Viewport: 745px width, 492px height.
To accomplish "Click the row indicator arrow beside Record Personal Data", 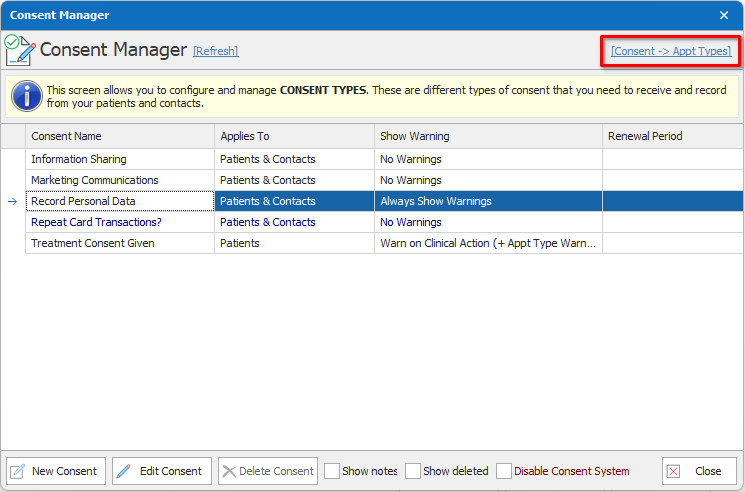I will [x=13, y=201].
